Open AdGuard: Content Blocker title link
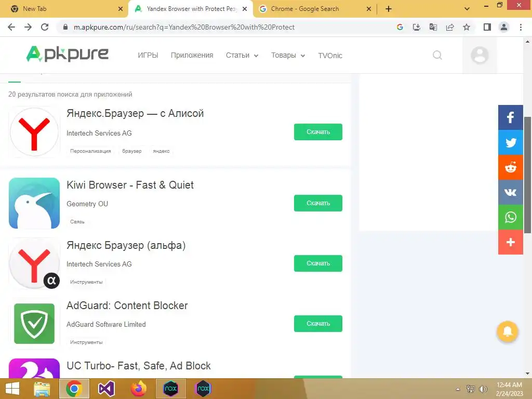Image resolution: width=532 pixels, height=399 pixels. point(127,305)
